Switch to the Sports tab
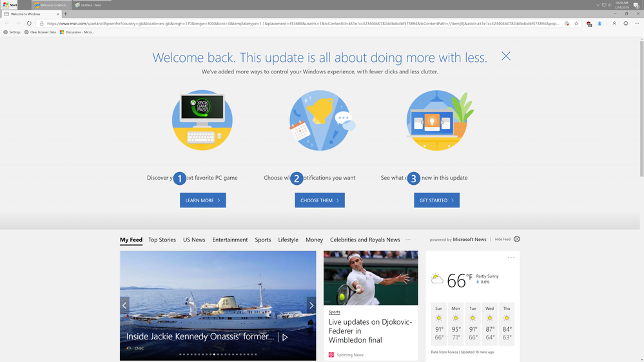 click(263, 240)
